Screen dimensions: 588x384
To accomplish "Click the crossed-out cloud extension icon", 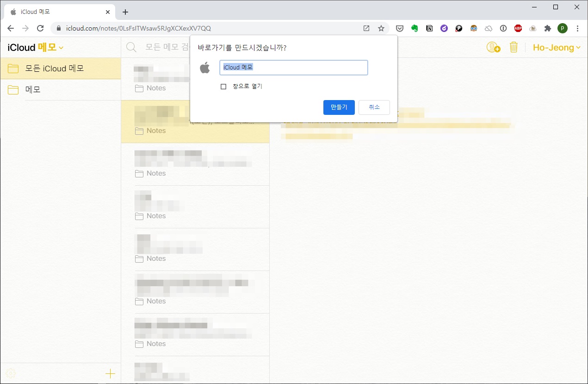I will [x=489, y=28].
